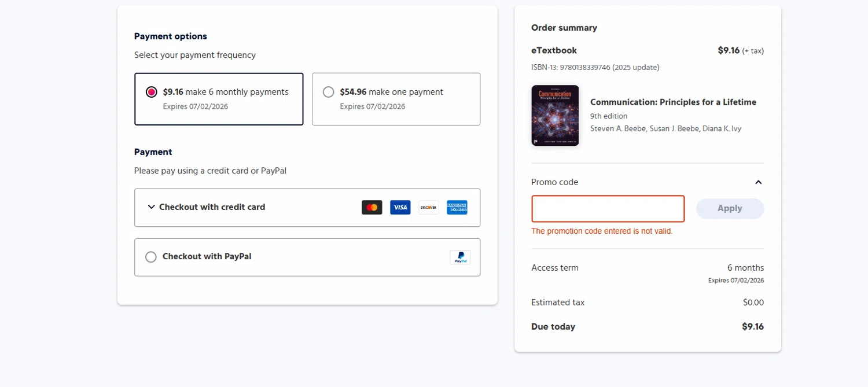Viewport: 868px width, 387px height.
Task: Click the PayPal logo icon
Action: point(459,257)
